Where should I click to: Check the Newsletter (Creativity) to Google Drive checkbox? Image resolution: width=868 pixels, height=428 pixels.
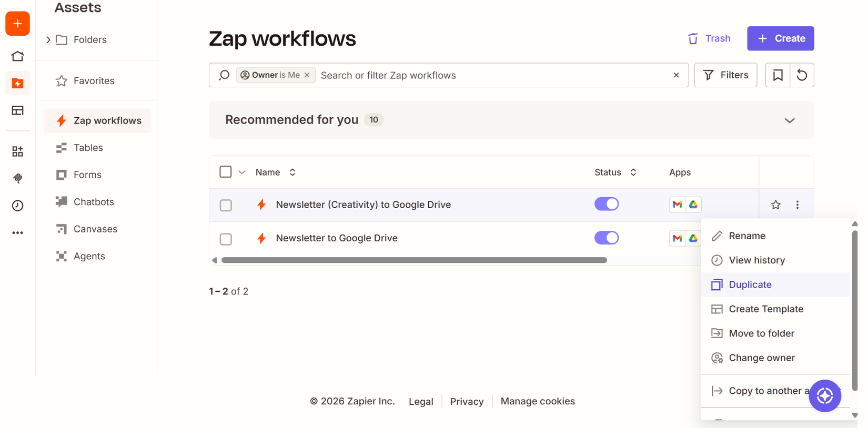226,205
